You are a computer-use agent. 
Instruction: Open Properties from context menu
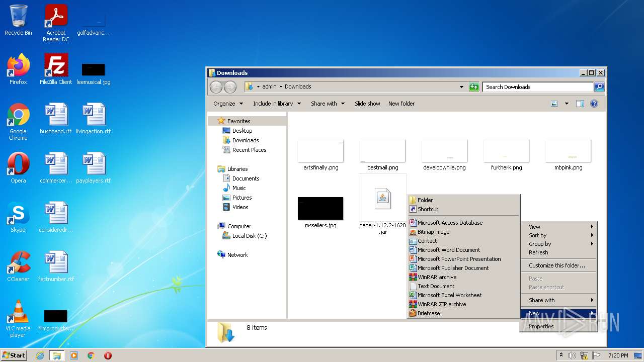click(558, 326)
